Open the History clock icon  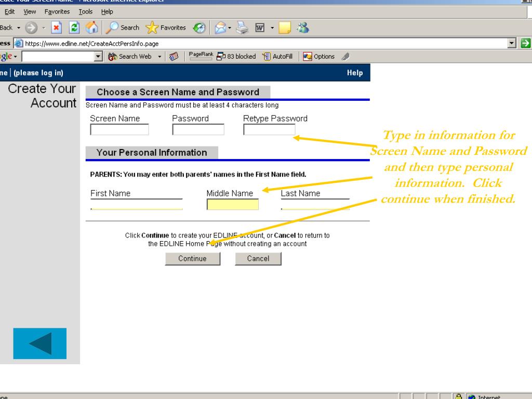coord(199,28)
